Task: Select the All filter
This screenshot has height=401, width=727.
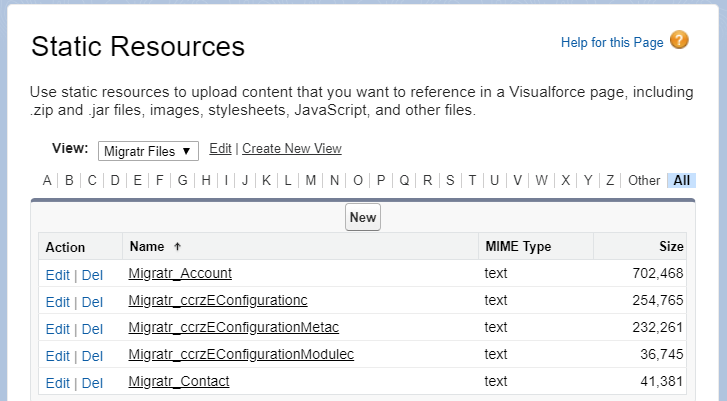Action: tap(682, 180)
